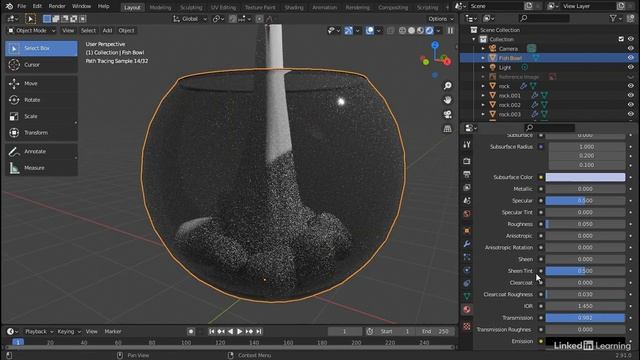
Task: Switch to the Modeling workspace tab
Action: [x=160, y=7]
